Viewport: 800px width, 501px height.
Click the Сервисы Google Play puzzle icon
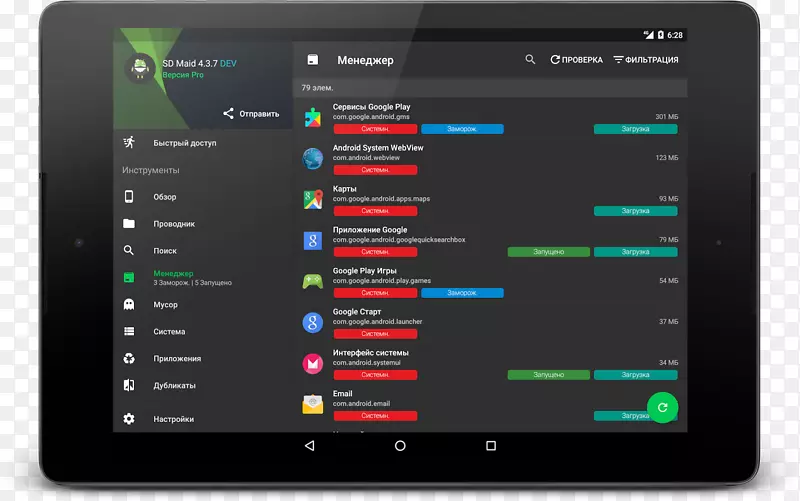point(313,118)
